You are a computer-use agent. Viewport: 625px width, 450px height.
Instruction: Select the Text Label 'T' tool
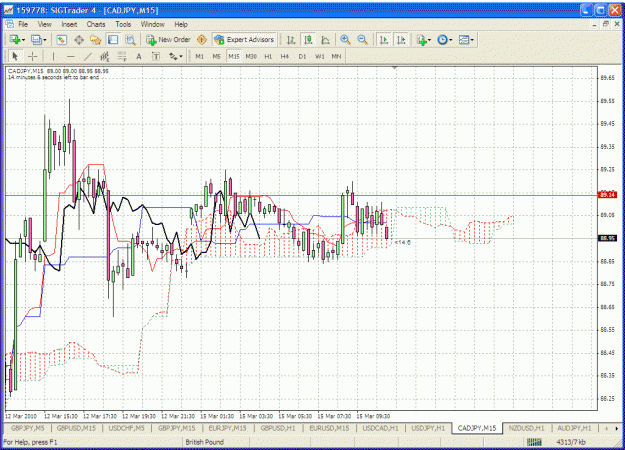(x=156, y=57)
